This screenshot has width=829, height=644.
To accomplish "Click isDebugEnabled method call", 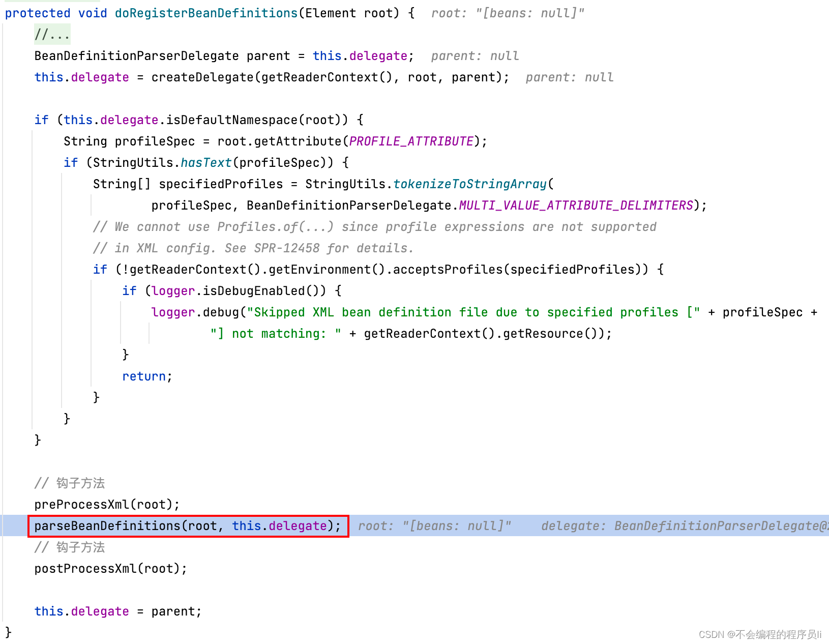I will tap(254, 291).
